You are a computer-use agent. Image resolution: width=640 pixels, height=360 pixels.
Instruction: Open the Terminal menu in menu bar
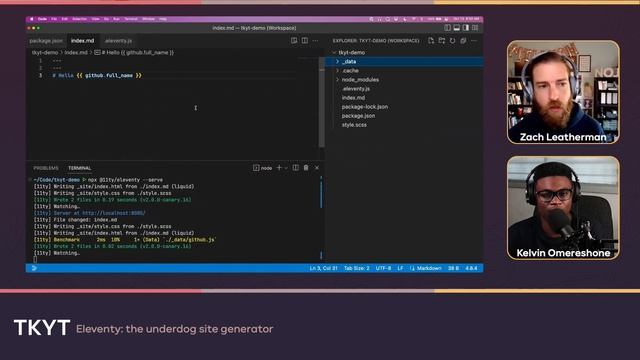pos(131,19)
